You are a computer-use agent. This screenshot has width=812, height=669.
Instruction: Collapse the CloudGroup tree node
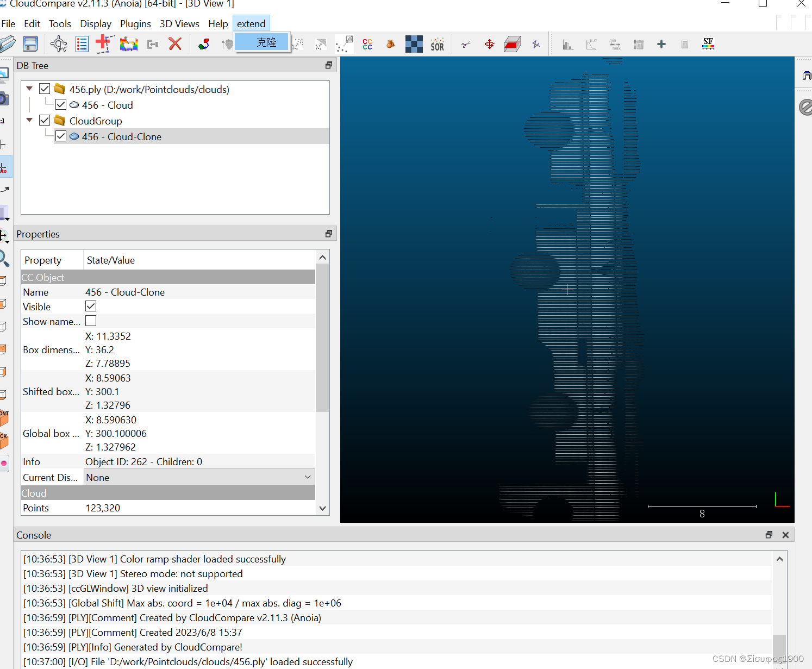pyautogui.click(x=29, y=120)
